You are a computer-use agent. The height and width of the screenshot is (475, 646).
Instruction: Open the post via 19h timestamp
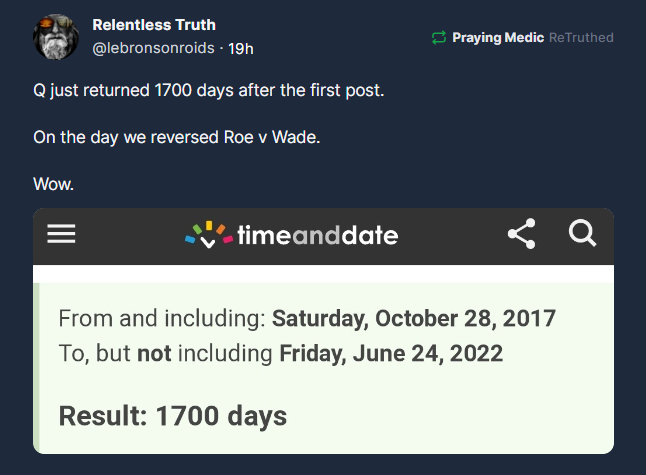click(240, 48)
